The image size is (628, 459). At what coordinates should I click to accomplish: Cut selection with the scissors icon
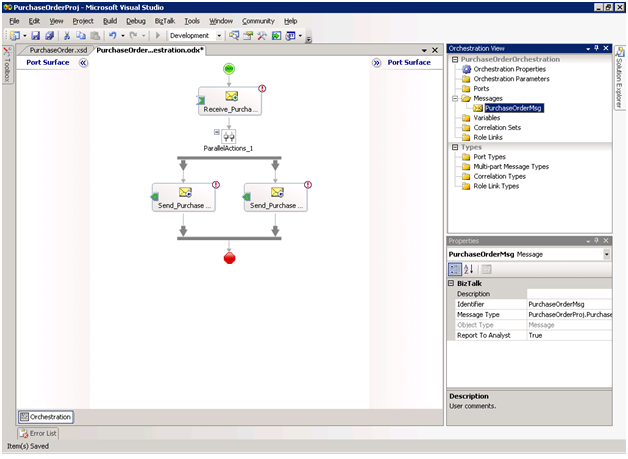[67, 36]
